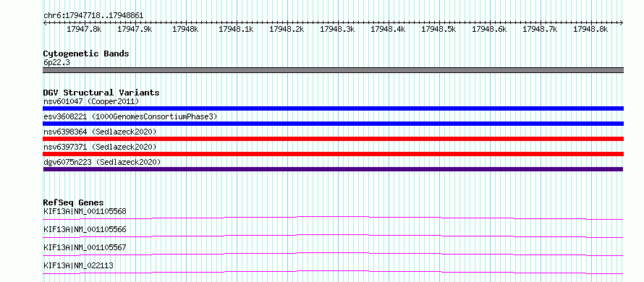Click the 17948.8k ruler tick label
Viewport: 644px width, 282px height.
pyautogui.click(x=590, y=29)
